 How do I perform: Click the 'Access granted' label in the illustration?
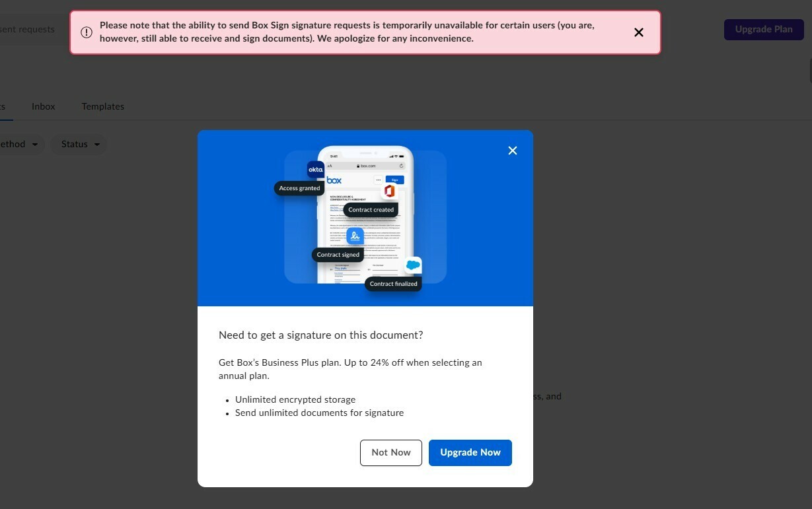point(299,188)
